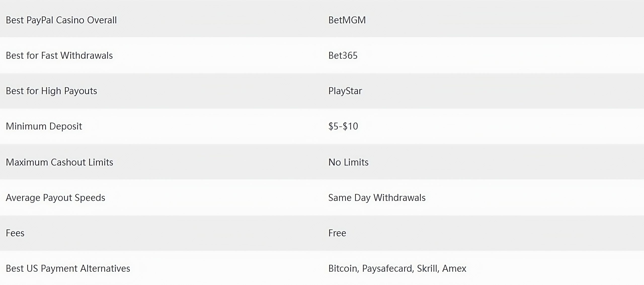The height and width of the screenshot is (285, 644).
Task: Click the word Amex in alternatives
Action: click(454, 268)
